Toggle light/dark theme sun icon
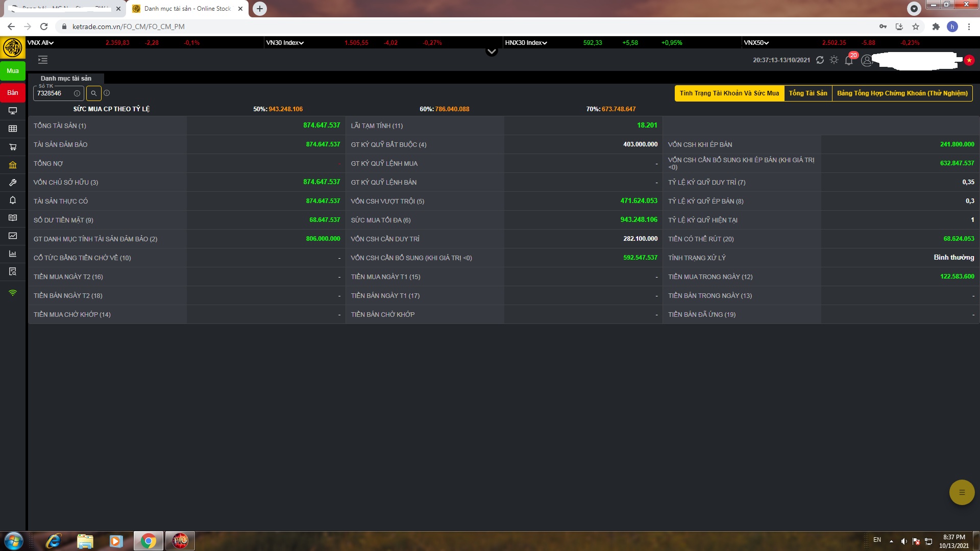 (x=834, y=60)
